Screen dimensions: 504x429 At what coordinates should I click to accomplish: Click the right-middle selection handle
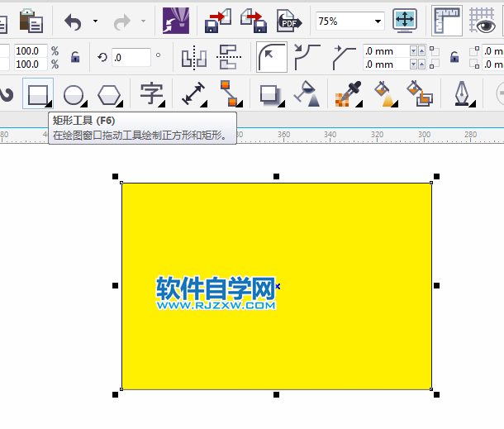(x=436, y=285)
